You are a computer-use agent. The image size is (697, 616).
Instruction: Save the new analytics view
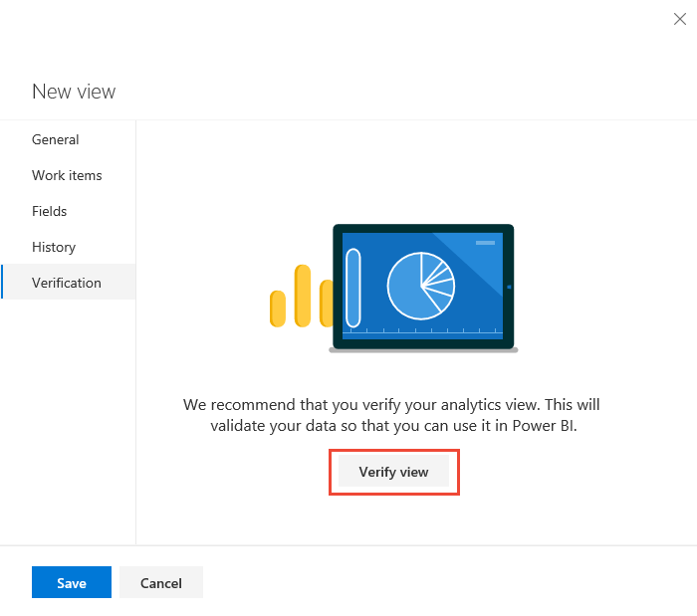(x=72, y=583)
